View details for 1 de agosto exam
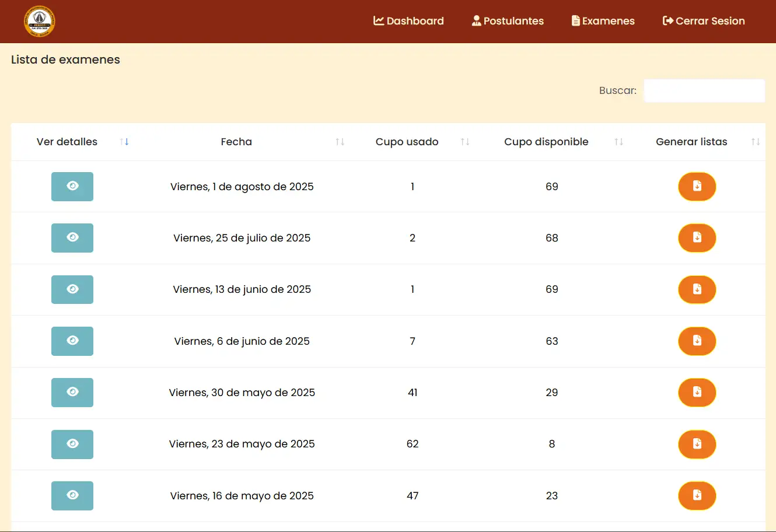Image resolution: width=776 pixels, height=532 pixels. coord(72,187)
